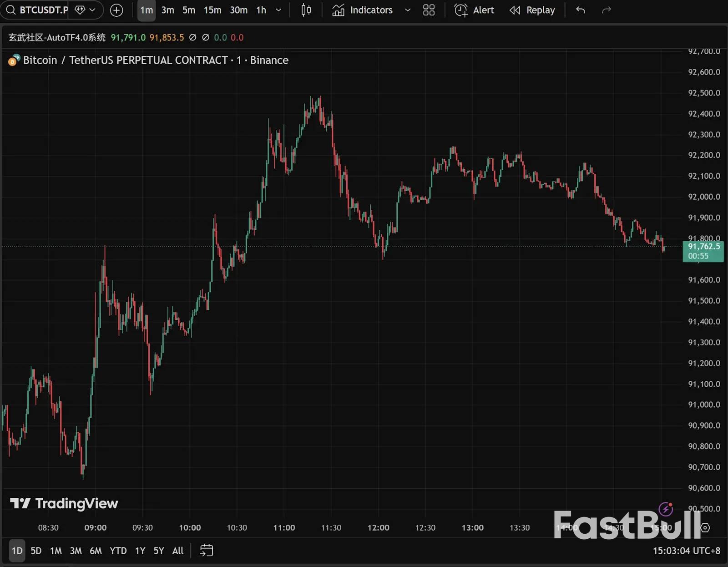Screen dimensions: 728x567
Task: Expand the favorite indicators dropdown arrow
Action: pyautogui.click(x=408, y=10)
